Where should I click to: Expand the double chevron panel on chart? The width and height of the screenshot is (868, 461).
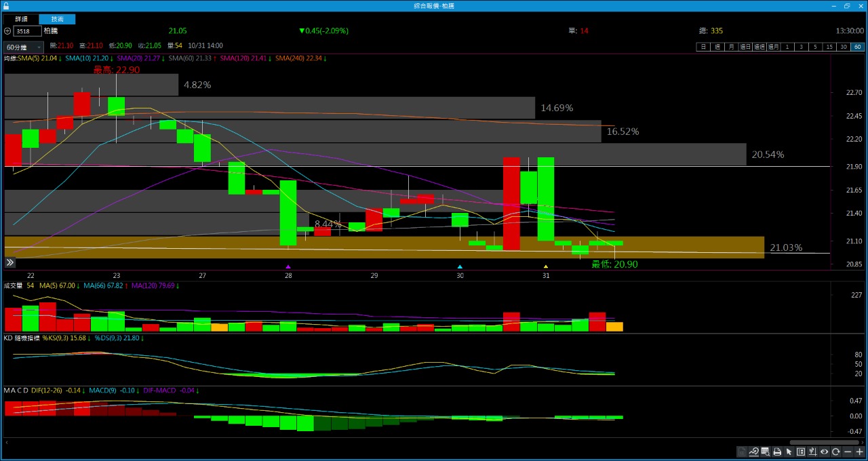tap(10, 262)
